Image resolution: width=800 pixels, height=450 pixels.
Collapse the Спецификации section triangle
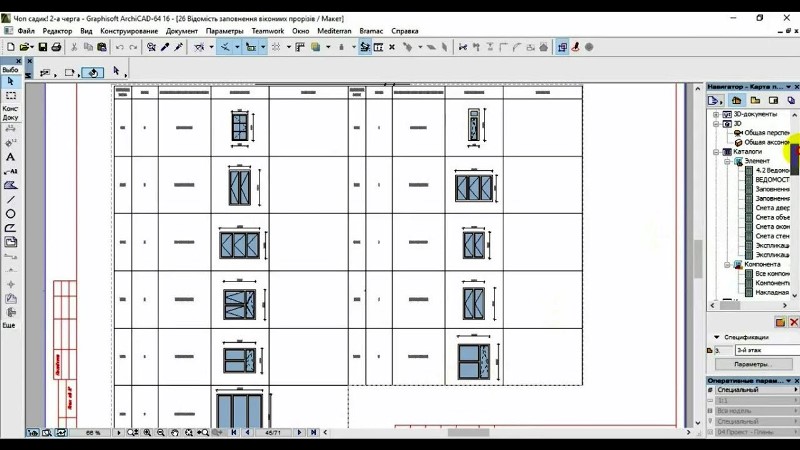coord(716,337)
